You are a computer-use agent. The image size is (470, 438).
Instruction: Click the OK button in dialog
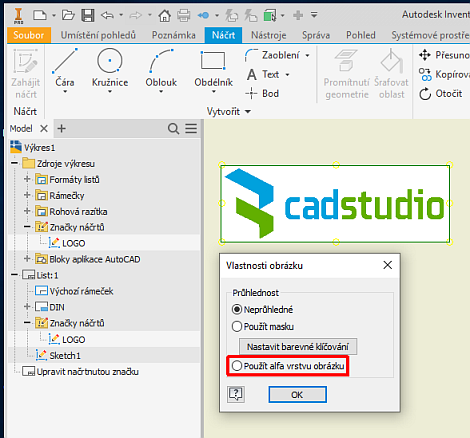[297, 395]
